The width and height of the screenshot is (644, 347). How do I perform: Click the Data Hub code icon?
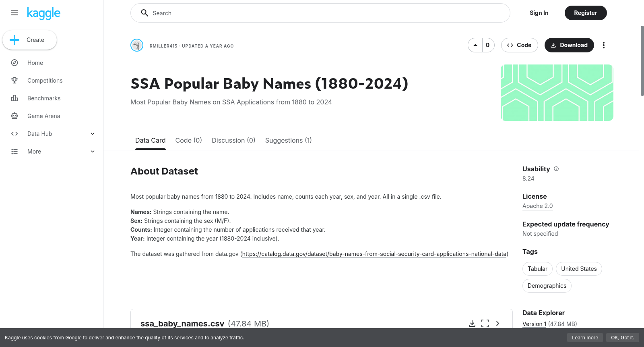coord(14,134)
